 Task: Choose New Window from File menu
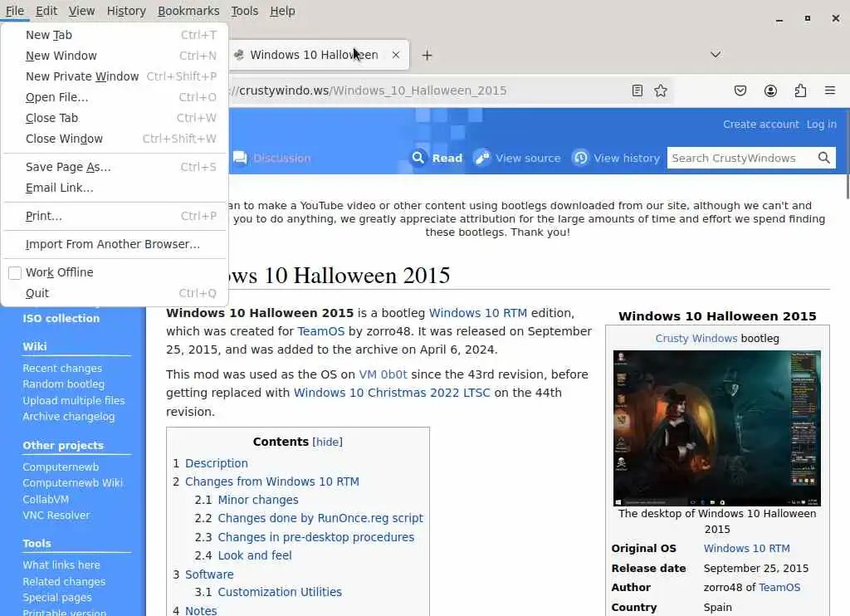click(115, 56)
